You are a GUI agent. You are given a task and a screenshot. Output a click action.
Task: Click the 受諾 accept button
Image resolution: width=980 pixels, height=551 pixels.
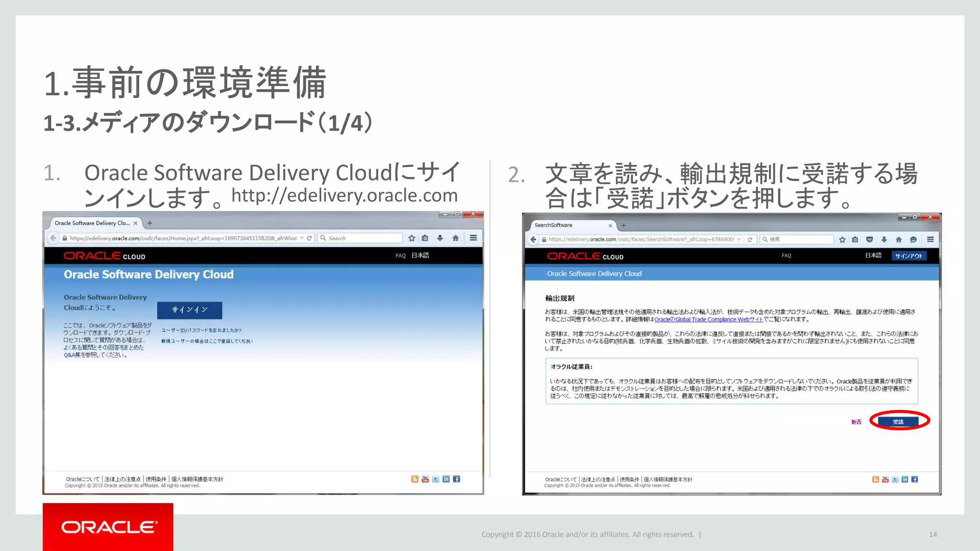tap(898, 421)
